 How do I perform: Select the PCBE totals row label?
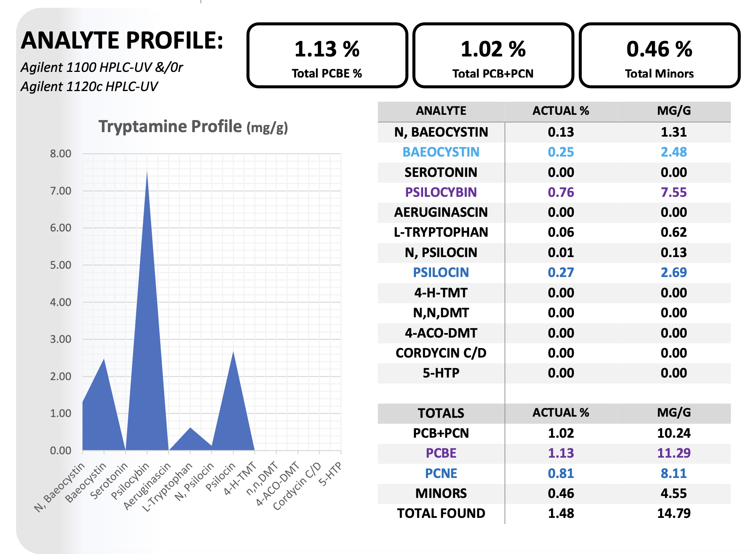pos(441,453)
